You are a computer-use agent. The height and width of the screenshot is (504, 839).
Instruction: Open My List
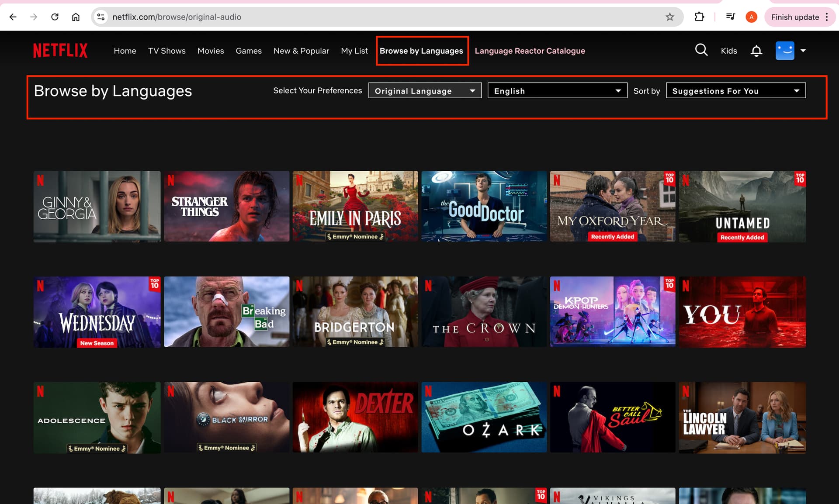coord(354,51)
